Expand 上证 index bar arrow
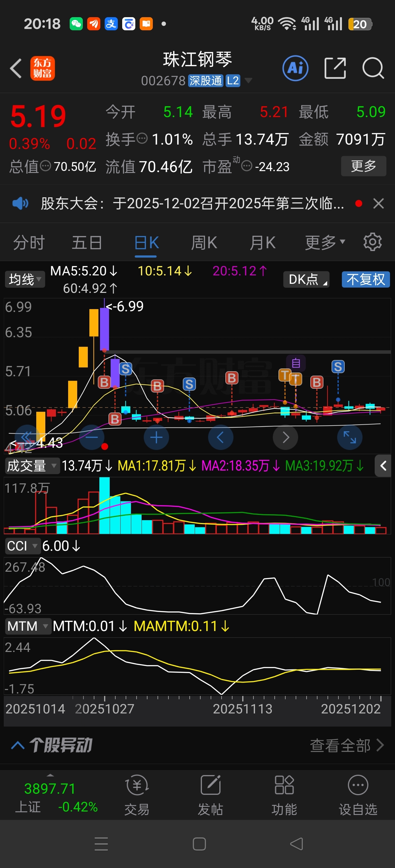 (x=50, y=775)
